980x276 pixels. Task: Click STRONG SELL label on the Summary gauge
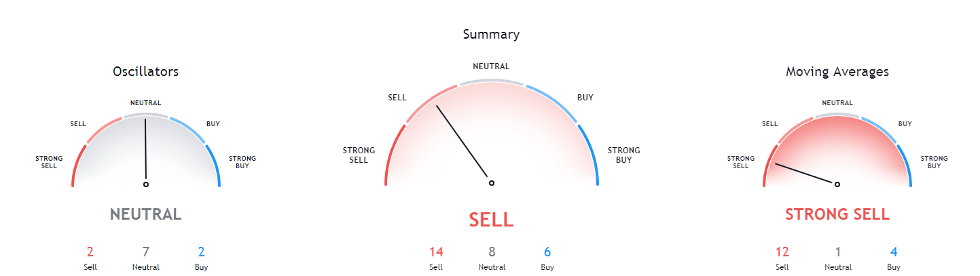pyautogui.click(x=359, y=155)
